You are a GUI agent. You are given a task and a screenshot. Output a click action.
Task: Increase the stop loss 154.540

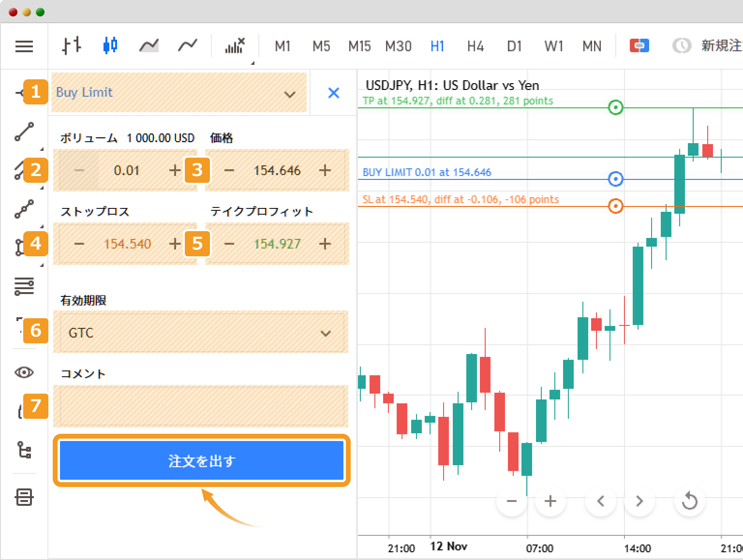175,244
